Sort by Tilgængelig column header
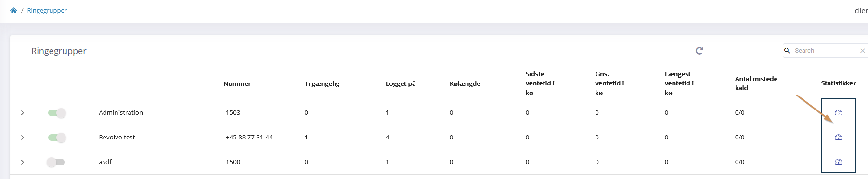Viewport: 868px width, 179px height. pyautogui.click(x=322, y=83)
